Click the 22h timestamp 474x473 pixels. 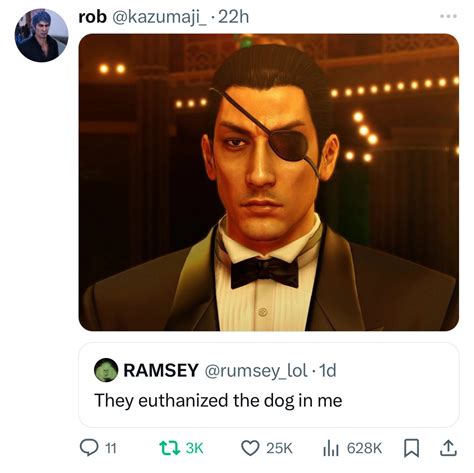point(234,17)
